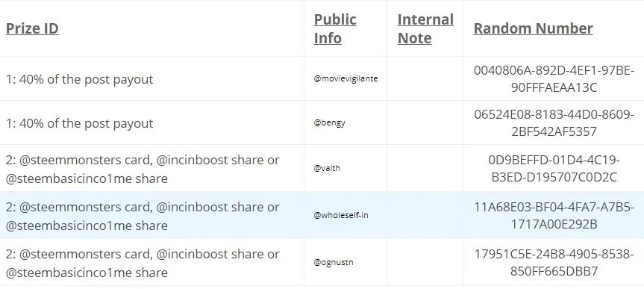Click random number starting with 0D9BEFFD
This screenshot has height=289, width=644.
click(x=554, y=168)
